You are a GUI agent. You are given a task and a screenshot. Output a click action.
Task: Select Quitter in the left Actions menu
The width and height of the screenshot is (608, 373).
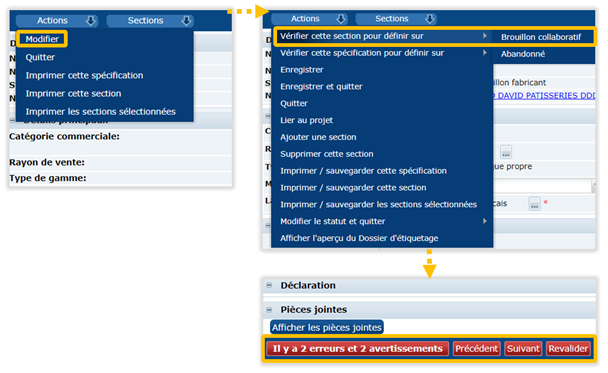(x=40, y=57)
